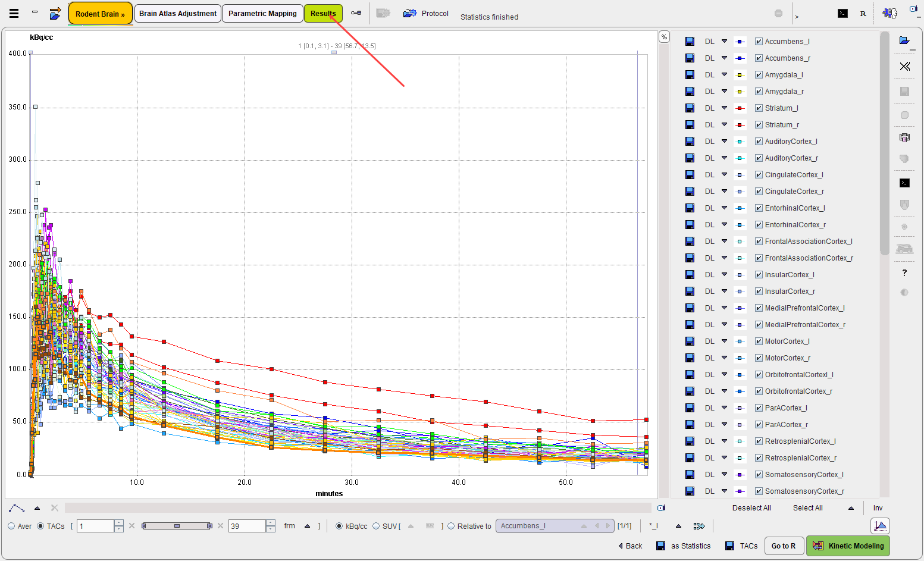Open the console terminal icon in top bar

pos(842,13)
